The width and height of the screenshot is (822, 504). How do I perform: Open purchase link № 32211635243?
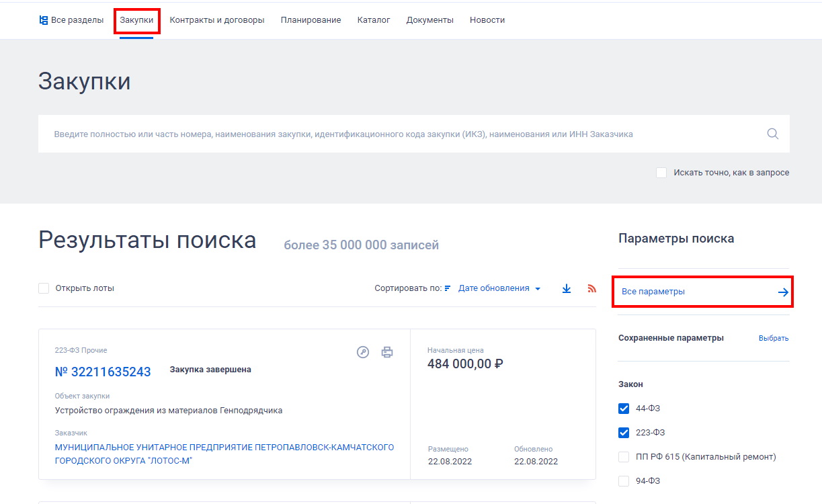(103, 372)
